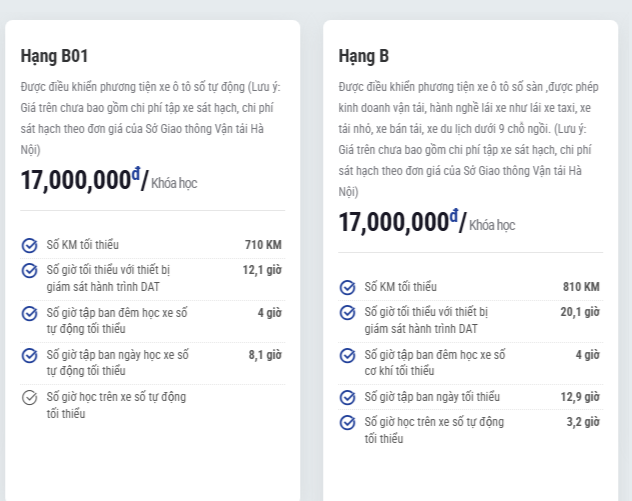Select the "Hạng B01" card title
This screenshot has height=501, width=632.
click(61, 56)
